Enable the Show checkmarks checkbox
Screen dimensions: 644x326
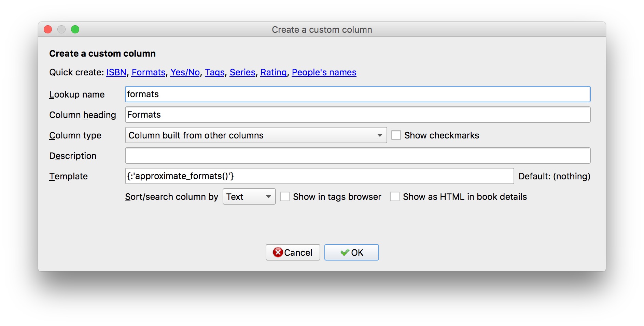click(396, 135)
